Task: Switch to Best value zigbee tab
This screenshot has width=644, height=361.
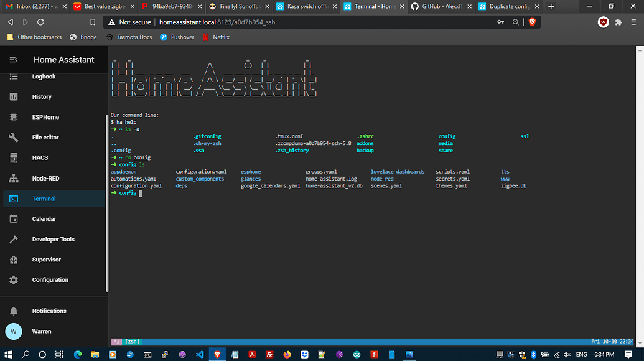Action: [103, 6]
